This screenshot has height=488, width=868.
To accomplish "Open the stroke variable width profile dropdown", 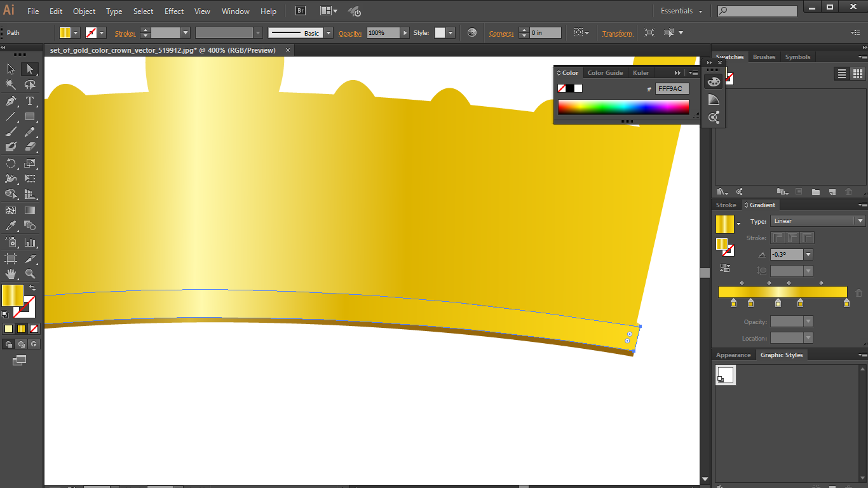I will coord(257,32).
